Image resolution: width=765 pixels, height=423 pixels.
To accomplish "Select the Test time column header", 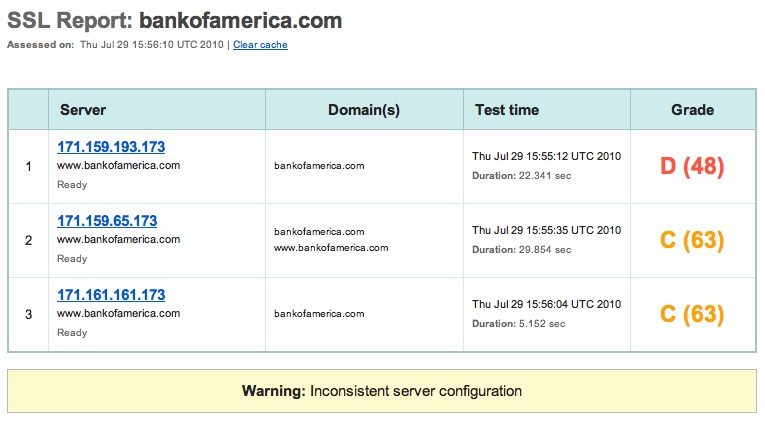I will click(x=507, y=110).
